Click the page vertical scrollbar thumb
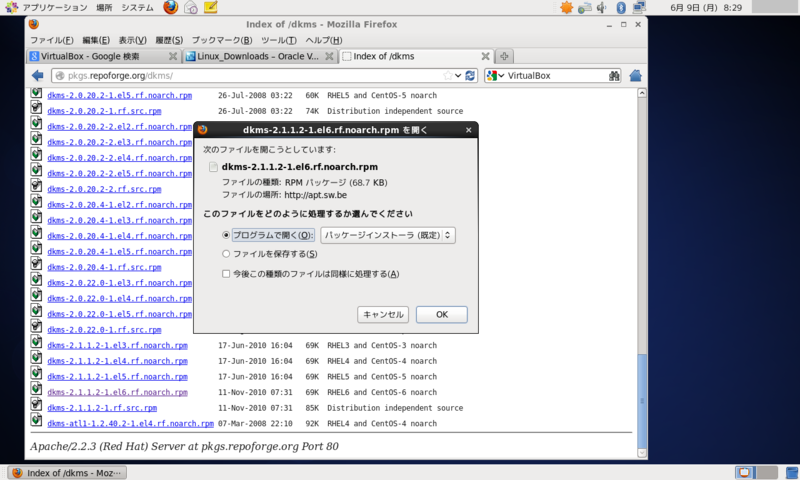This screenshot has width=800, height=480. [642, 400]
